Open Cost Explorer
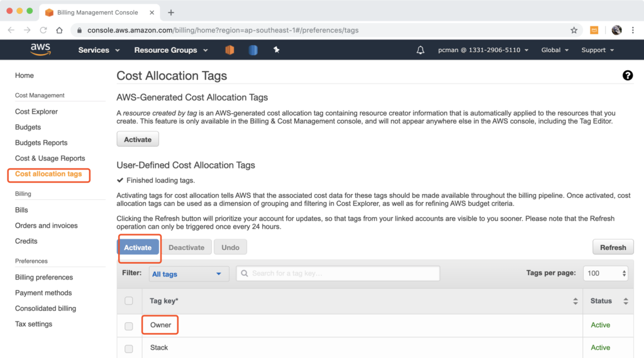This screenshot has width=644, height=358. [x=36, y=112]
